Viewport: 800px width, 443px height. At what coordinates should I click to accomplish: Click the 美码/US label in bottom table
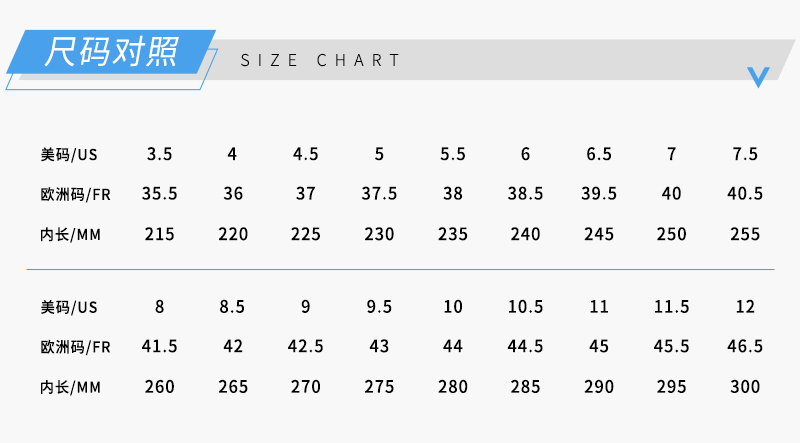tap(69, 307)
